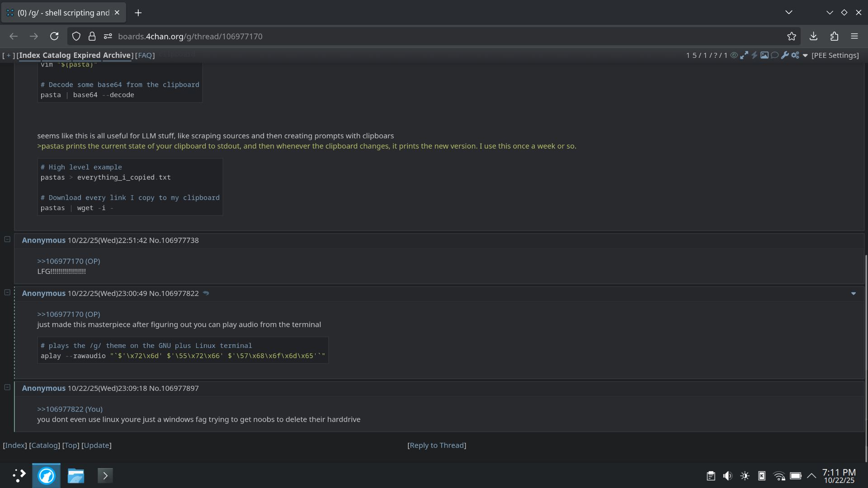Viewport: 868px width, 488px height.
Task: Open the Catalog link in header
Action: pos(57,55)
